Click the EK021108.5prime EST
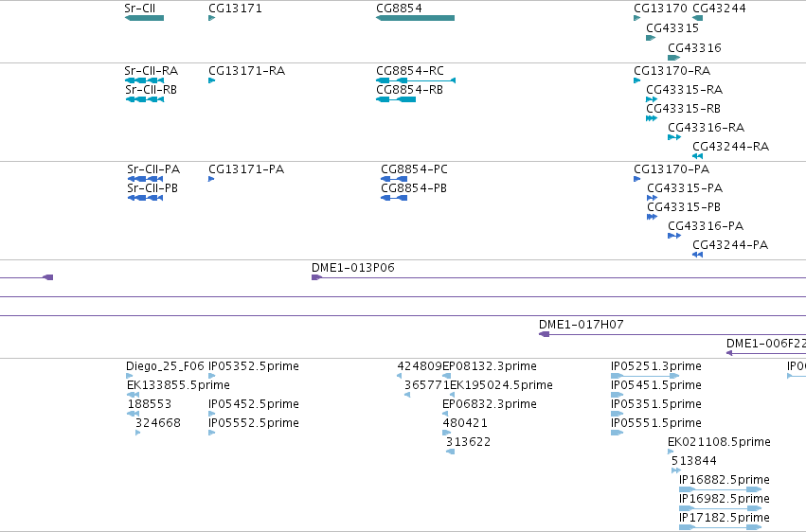 (671, 452)
